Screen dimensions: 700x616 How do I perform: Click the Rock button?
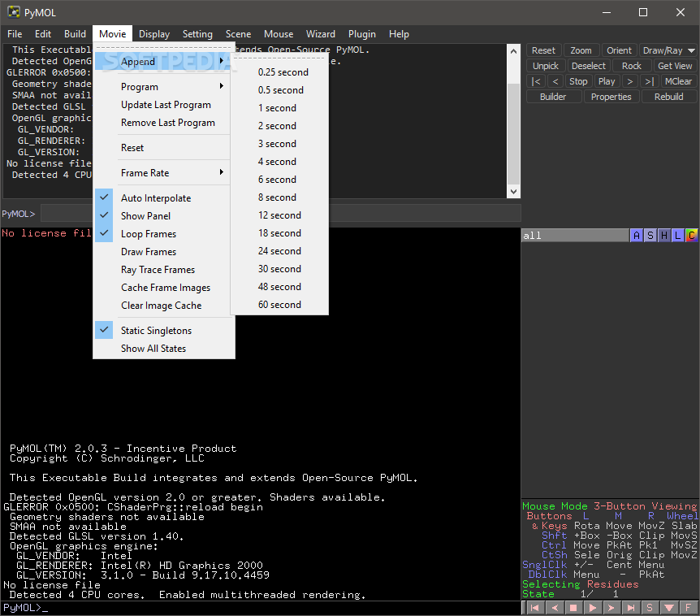(x=631, y=66)
